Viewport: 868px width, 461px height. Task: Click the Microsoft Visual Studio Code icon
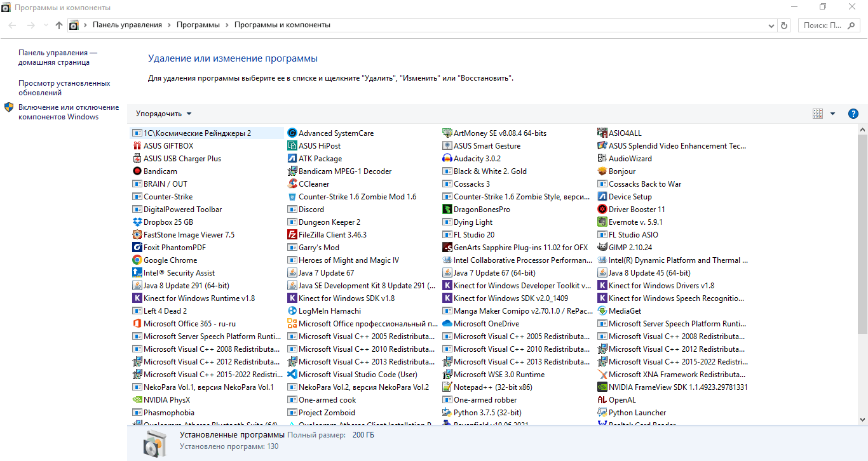click(x=292, y=375)
